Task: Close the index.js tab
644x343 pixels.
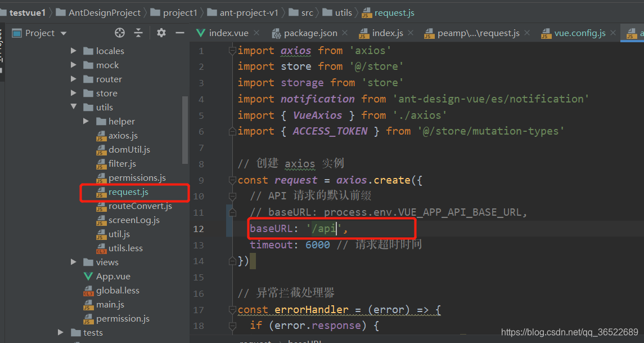Action: pyautogui.click(x=410, y=33)
